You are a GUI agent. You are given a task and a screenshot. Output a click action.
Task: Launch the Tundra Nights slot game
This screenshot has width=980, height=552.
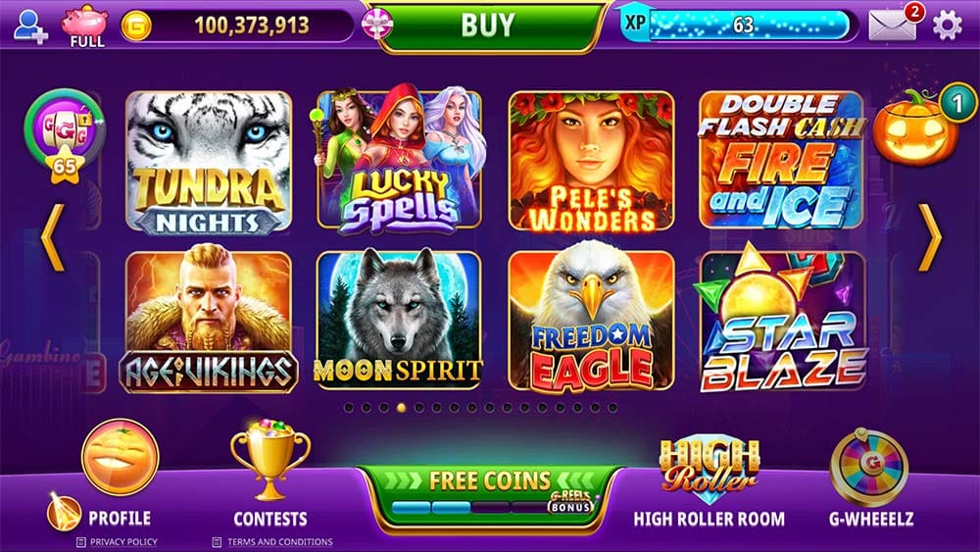click(x=209, y=163)
